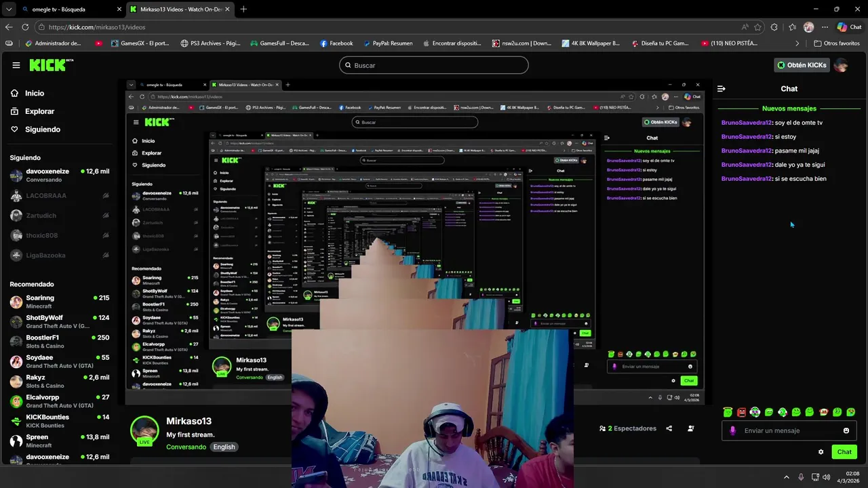The image size is (868, 488).
Task: Select the emote wearing headphones and glasses
Action: (x=755, y=412)
